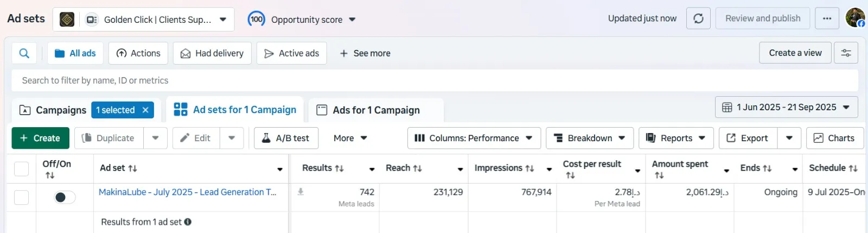
Task: Click the search filter input field
Action: tap(434, 80)
